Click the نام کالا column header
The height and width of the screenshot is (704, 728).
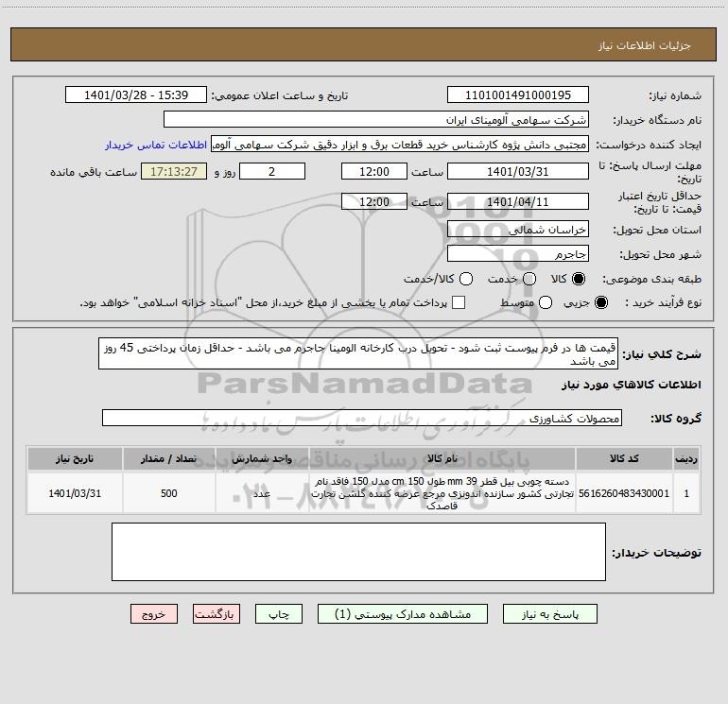tap(442, 458)
